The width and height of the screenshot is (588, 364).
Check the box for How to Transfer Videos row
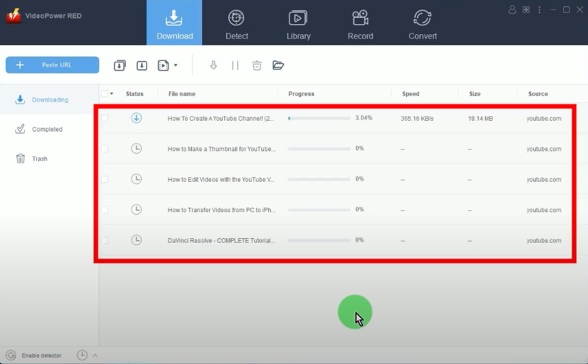(x=105, y=210)
